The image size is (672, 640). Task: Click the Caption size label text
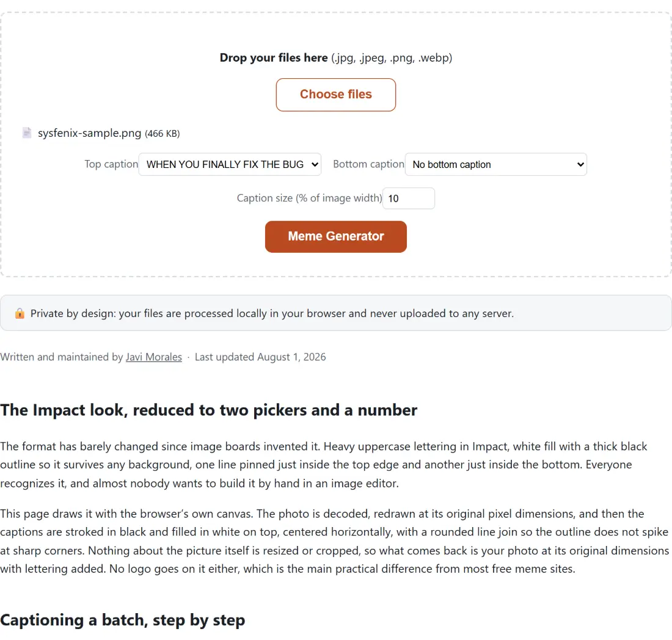(309, 198)
